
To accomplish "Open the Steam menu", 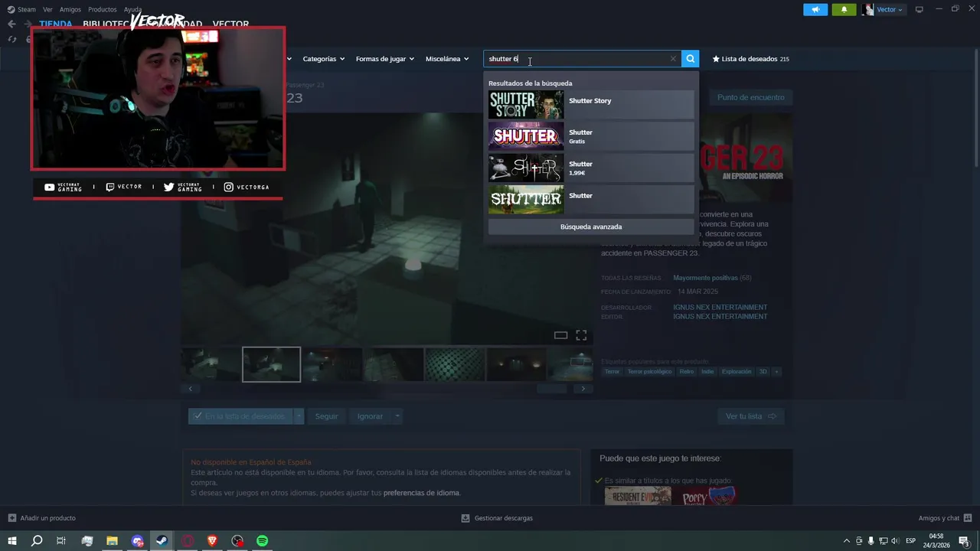I will tap(22, 9).
